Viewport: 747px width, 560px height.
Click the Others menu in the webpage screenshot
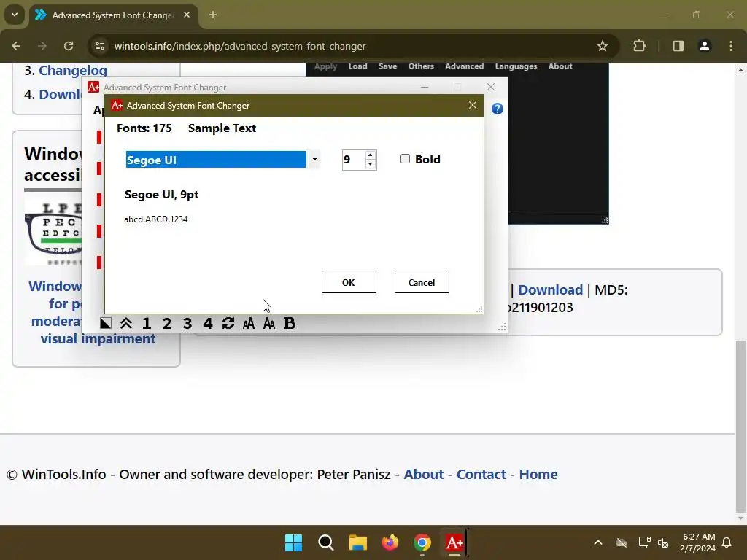click(421, 66)
